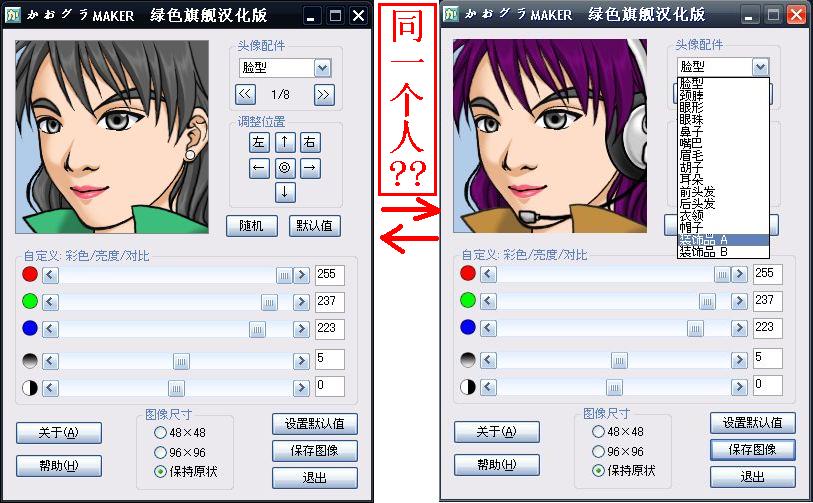Click 设置默认值 in left window
The height and width of the screenshot is (503, 813).
click(x=315, y=424)
